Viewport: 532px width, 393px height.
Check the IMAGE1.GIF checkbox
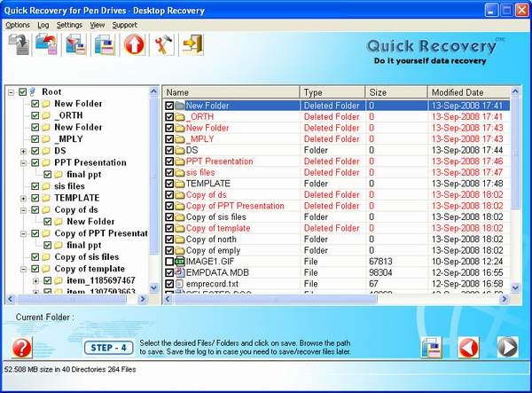(169, 262)
